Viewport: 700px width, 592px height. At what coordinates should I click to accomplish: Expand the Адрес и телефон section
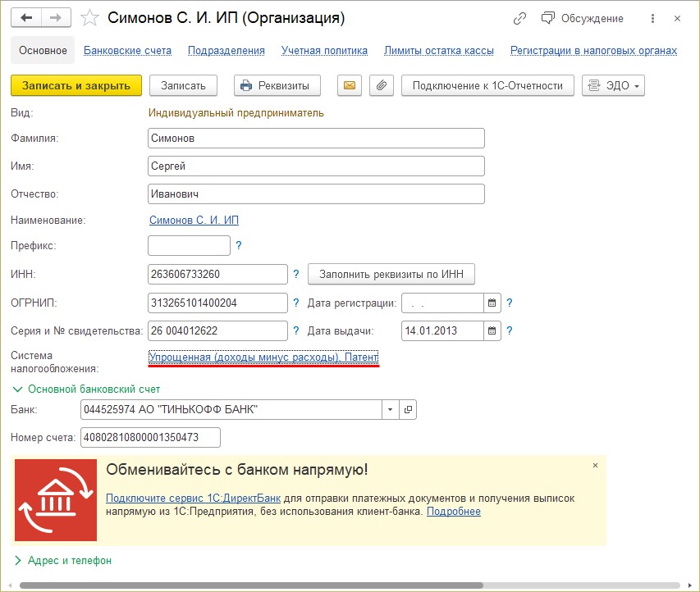pos(63,560)
